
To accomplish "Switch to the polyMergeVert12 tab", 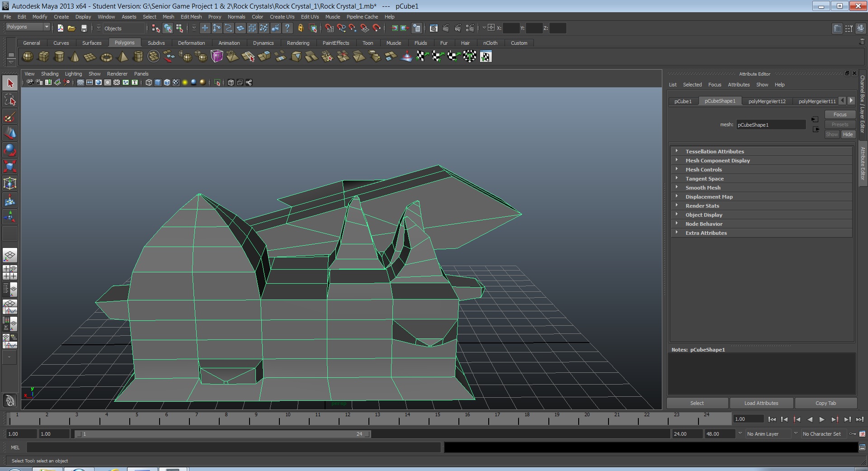I will [x=767, y=101].
